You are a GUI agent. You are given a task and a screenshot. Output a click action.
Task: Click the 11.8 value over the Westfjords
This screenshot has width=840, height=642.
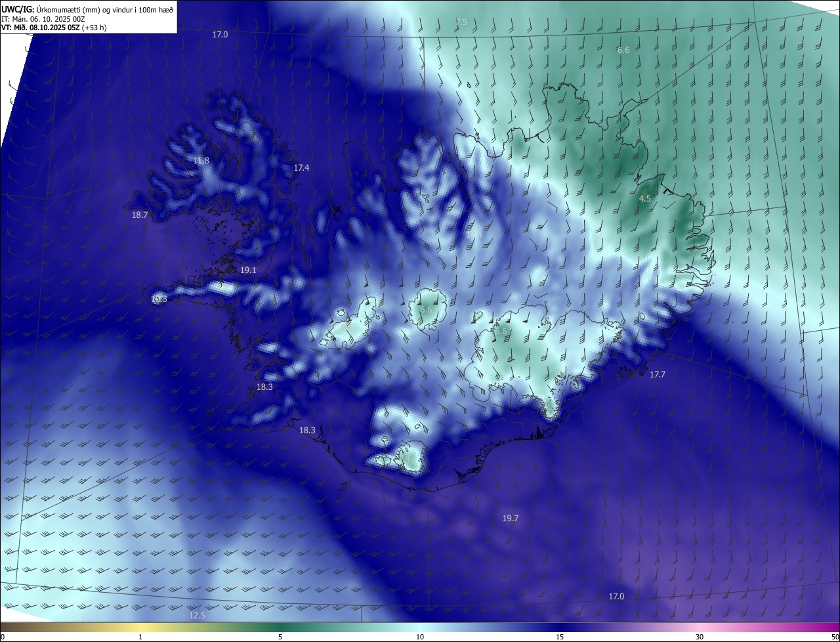click(x=201, y=161)
